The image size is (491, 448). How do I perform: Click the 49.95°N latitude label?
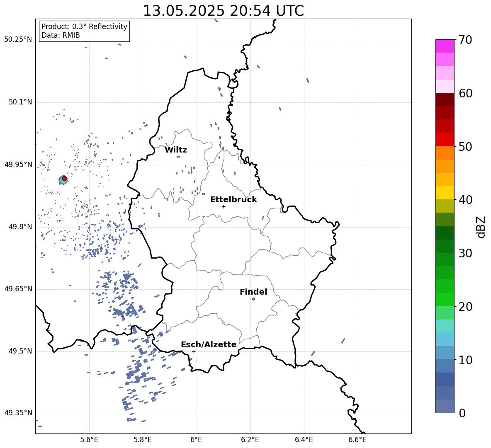tap(18, 165)
